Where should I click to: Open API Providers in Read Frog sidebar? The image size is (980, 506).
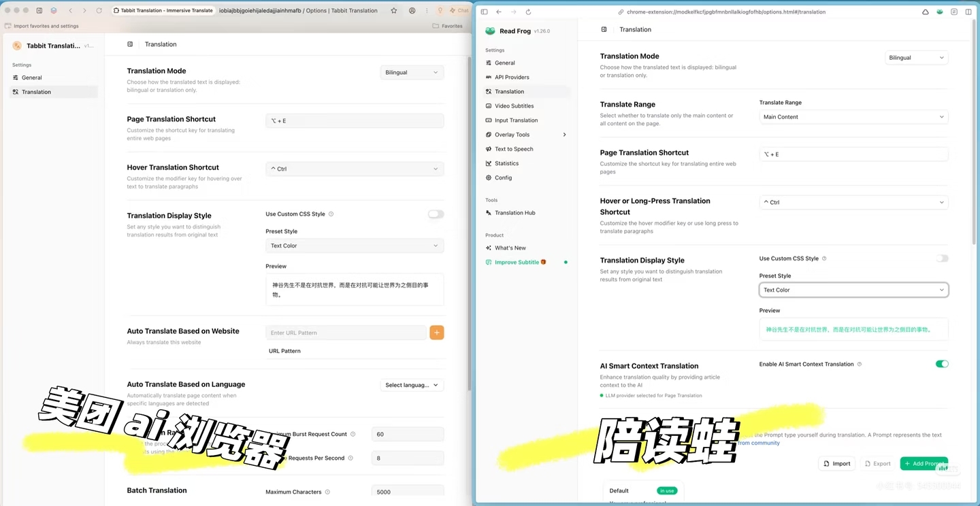point(512,78)
